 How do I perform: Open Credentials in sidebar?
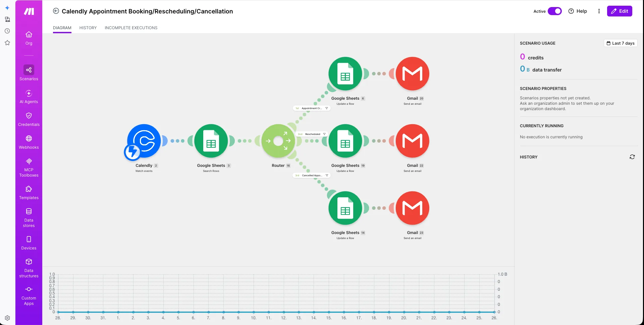pos(29,120)
